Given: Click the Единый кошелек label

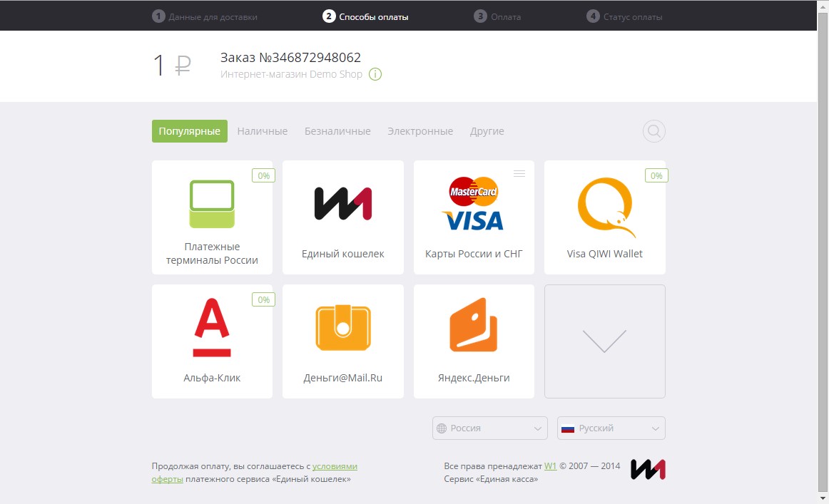Looking at the screenshot, I should point(343,254).
